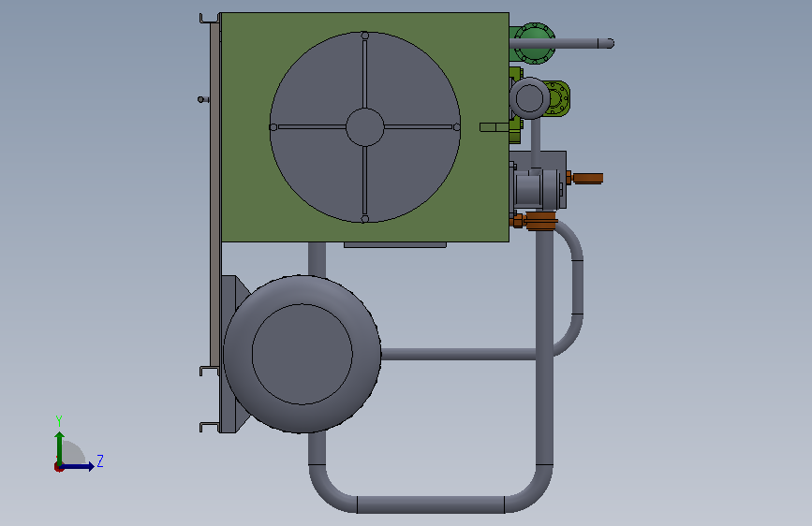Click the green Y axis arrow of triad
812x526 pixels.
click(x=60, y=447)
